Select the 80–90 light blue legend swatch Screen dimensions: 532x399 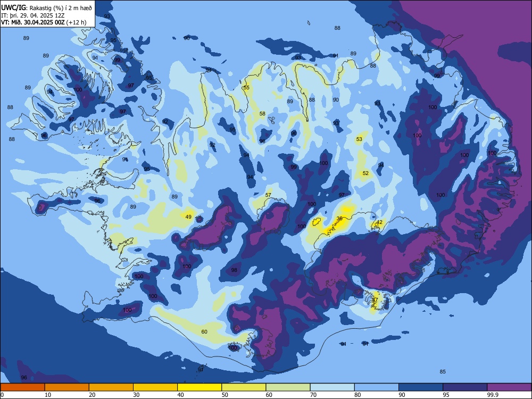pyautogui.click(x=377, y=387)
